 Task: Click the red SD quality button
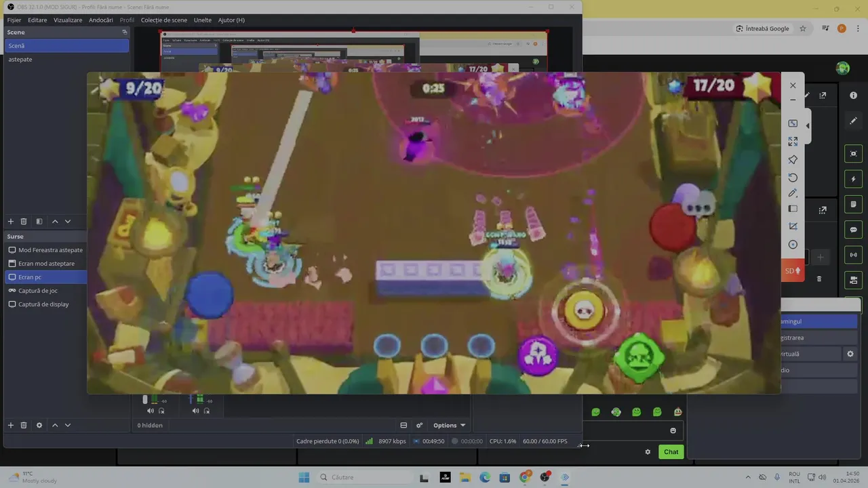coord(793,270)
